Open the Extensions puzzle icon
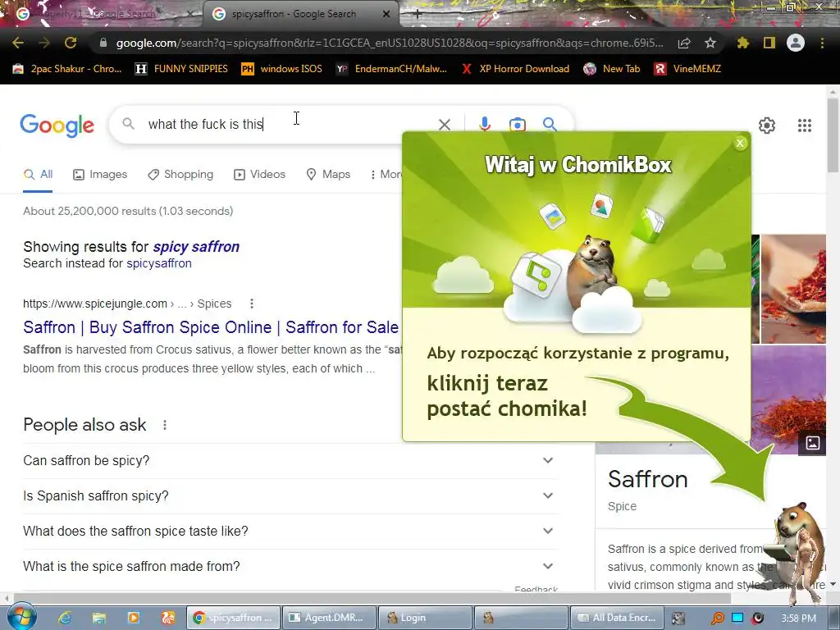 (743, 43)
